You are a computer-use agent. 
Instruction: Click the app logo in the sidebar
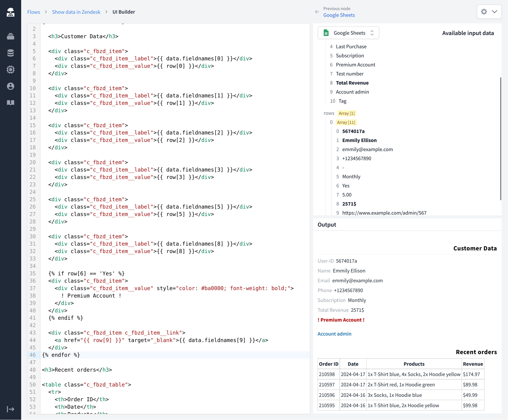10,12
